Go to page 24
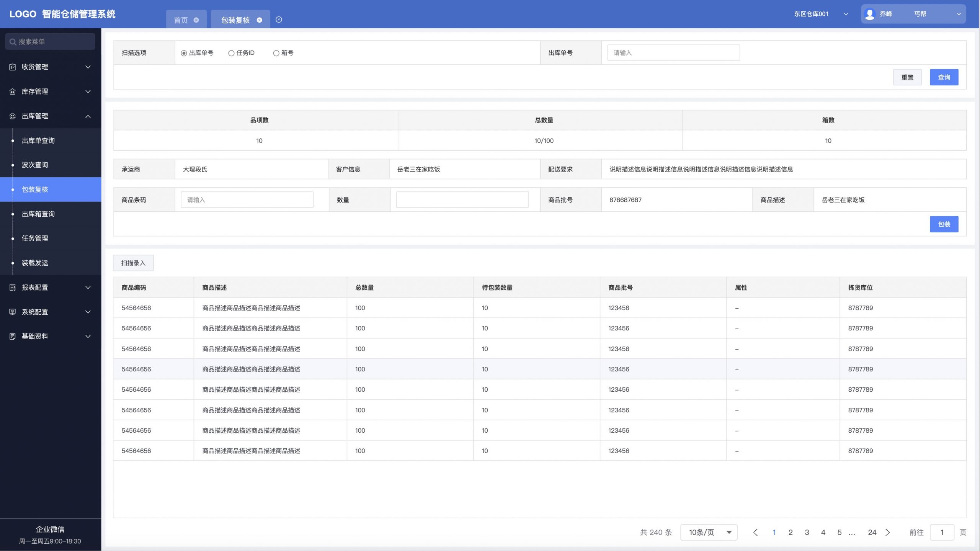980x551 pixels. coord(872,533)
